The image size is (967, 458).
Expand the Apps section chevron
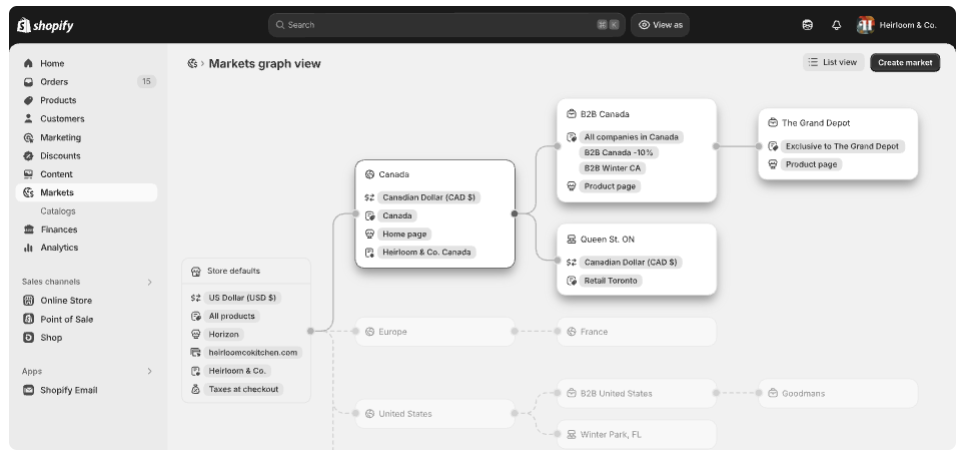click(149, 372)
